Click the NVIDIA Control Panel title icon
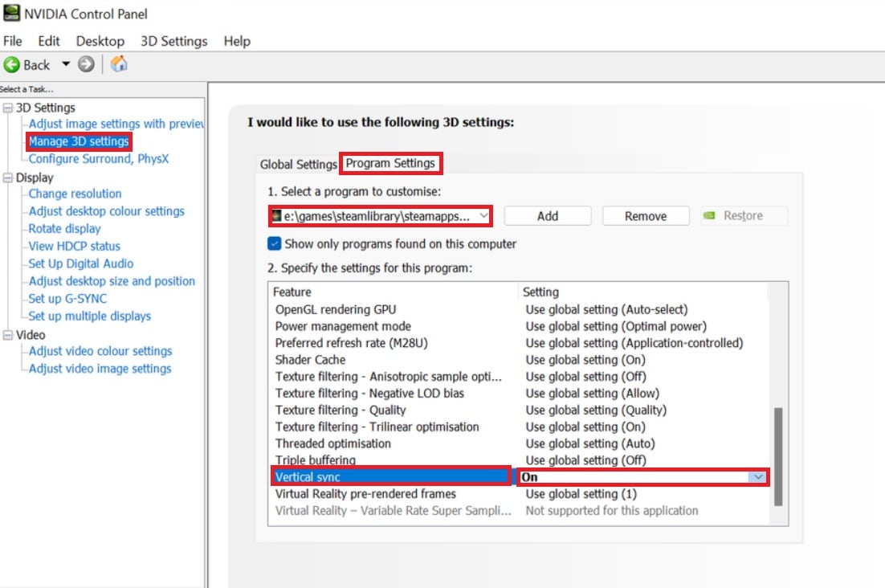 coord(11,12)
